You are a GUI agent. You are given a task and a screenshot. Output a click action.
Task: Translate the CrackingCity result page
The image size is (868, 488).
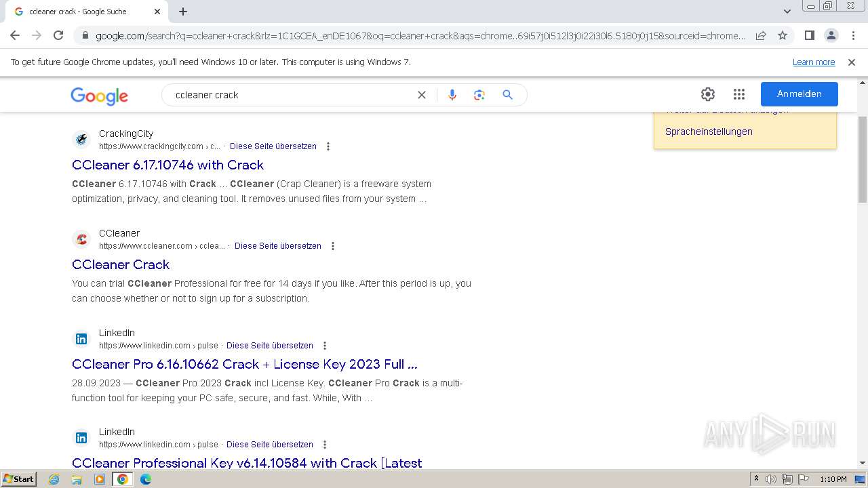(x=273, y=146)
